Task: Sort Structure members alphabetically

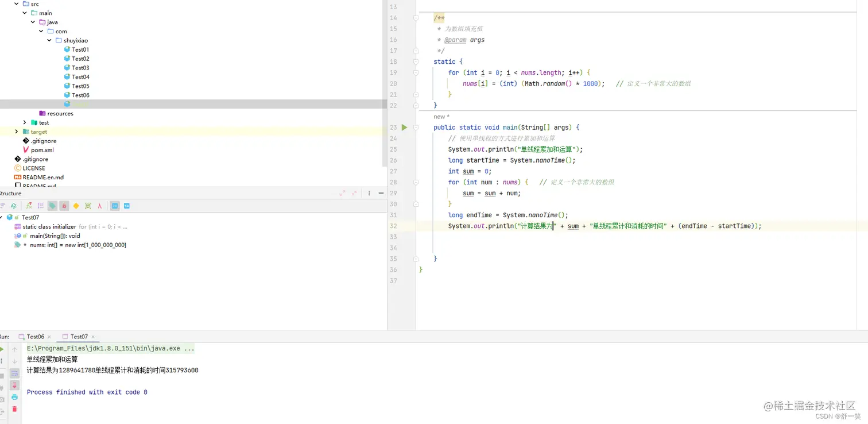Action: (x=14, y=206)
